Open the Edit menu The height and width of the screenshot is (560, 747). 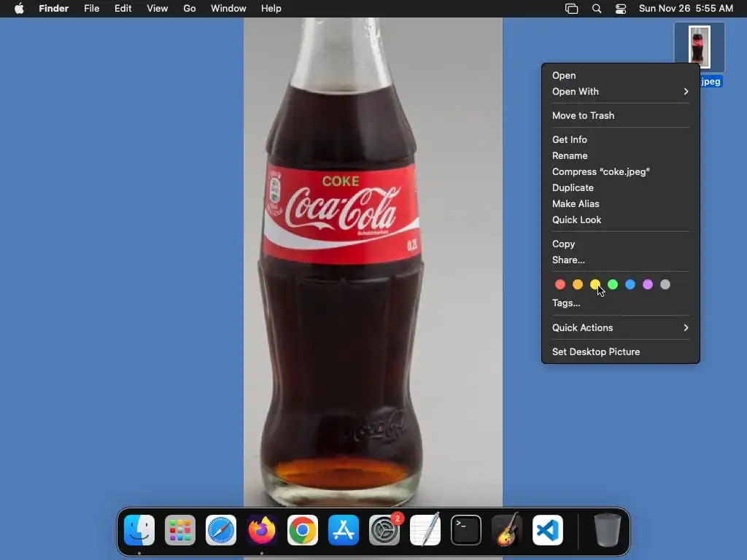123,9
